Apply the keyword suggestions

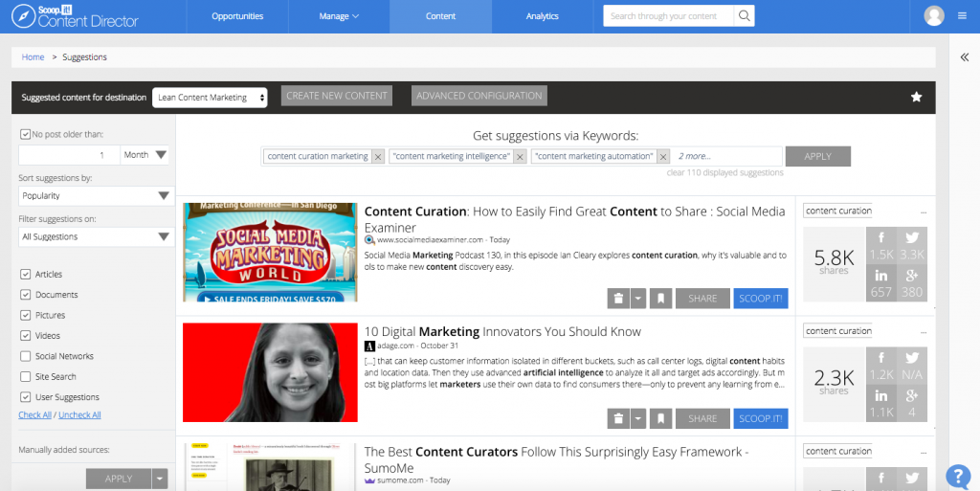[x=818, y=156]
